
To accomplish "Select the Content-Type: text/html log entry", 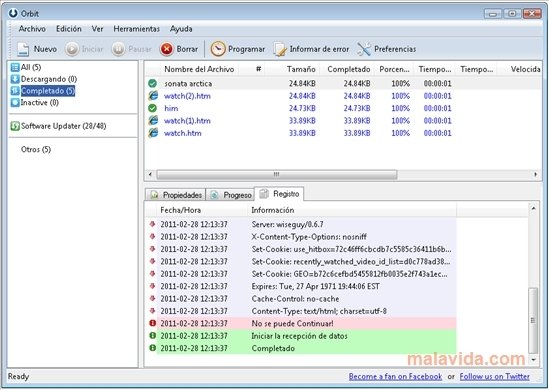I will 319,311.
